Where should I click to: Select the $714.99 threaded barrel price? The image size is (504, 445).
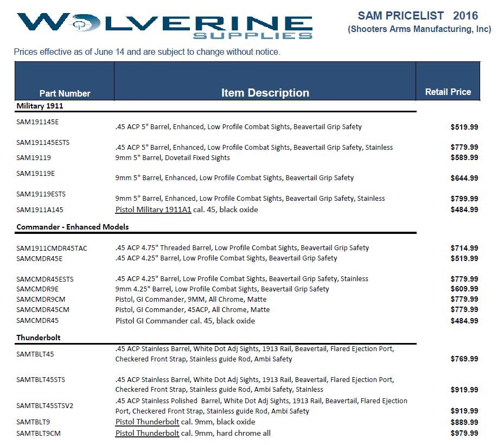[464, 248]
